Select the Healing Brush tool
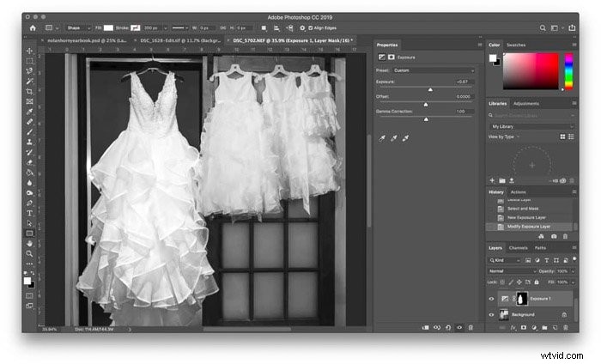The height and width of the screenshot is (364, 601). click(29, 122)
